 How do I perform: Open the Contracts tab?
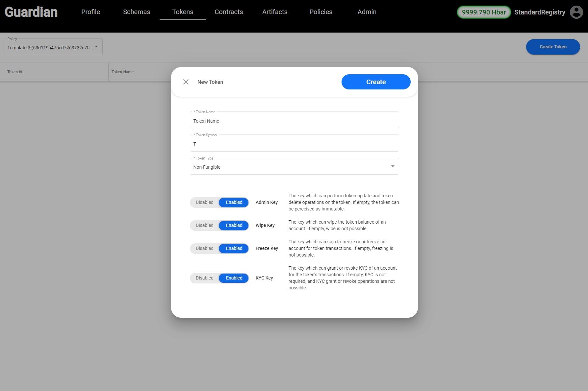[x=229, y=12]
